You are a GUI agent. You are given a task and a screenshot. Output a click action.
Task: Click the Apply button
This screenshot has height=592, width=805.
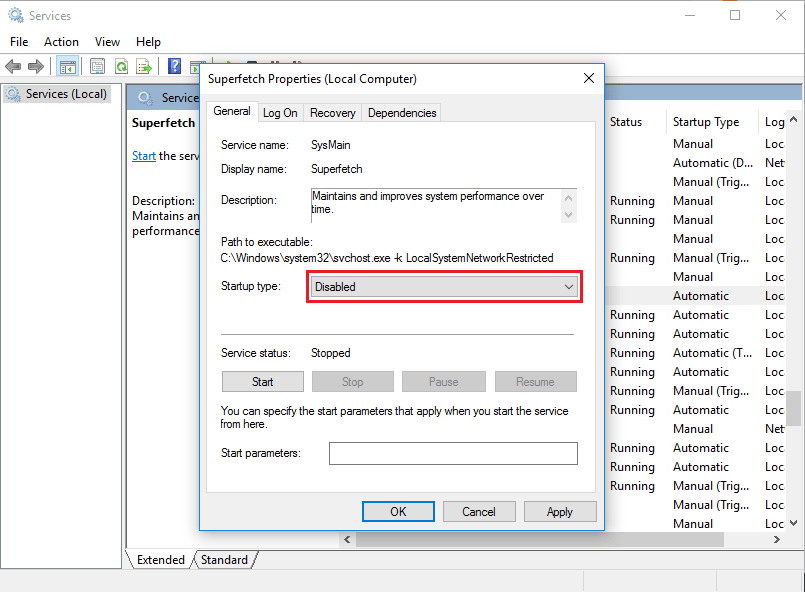pyautogui.click(x=559, y=512)
